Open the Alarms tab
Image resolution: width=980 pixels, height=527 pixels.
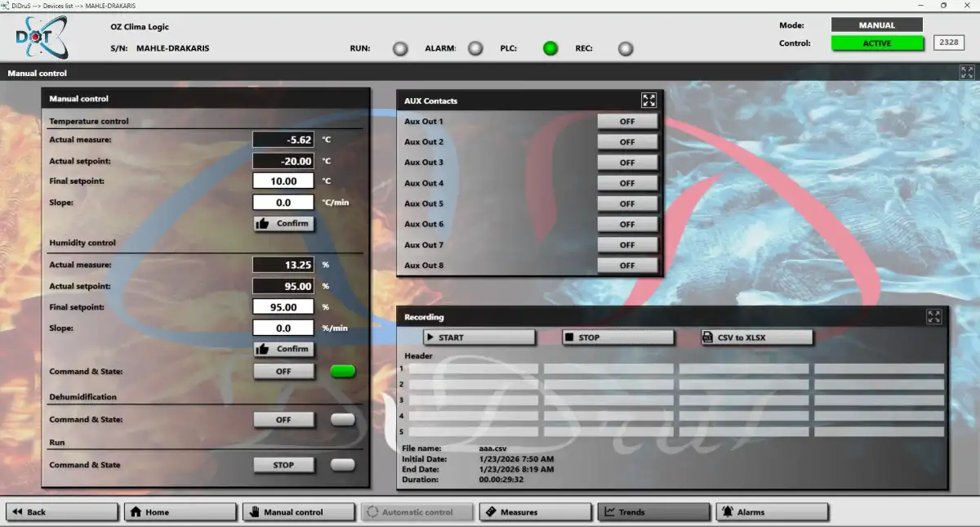point(772,512)
